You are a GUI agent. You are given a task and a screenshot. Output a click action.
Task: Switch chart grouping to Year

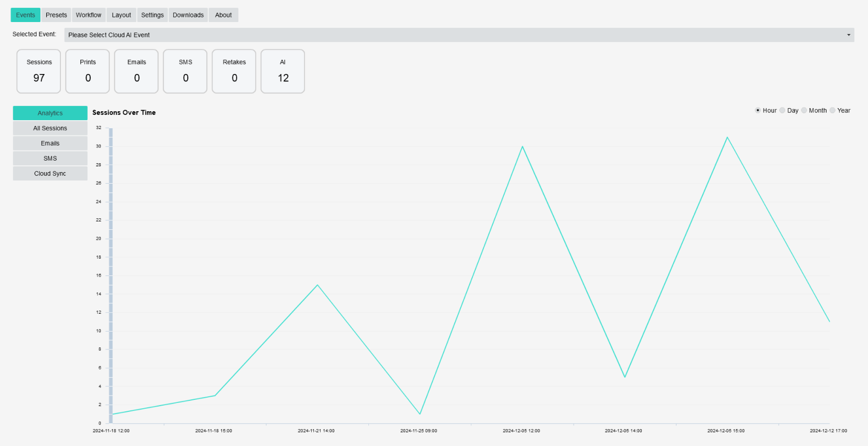click(x=832, y=111)
